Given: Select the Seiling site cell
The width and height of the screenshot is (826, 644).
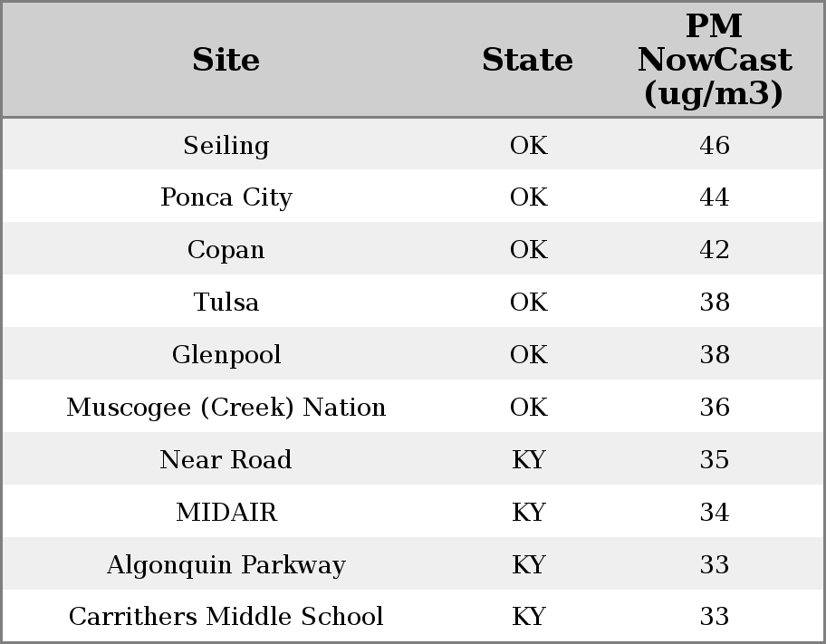Looking at the screenshot, I should (226, 146).
